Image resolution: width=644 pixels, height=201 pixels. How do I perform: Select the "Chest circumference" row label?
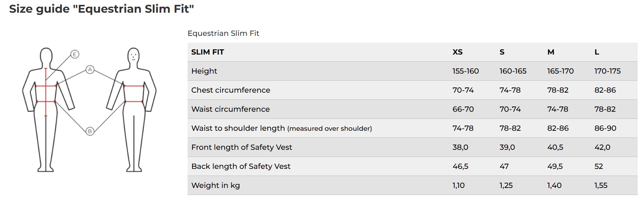click(x=231, y=90)
